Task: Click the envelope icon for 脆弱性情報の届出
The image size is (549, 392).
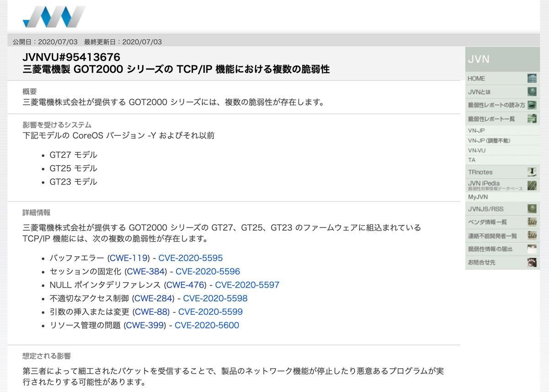Action: click(532, 249)
